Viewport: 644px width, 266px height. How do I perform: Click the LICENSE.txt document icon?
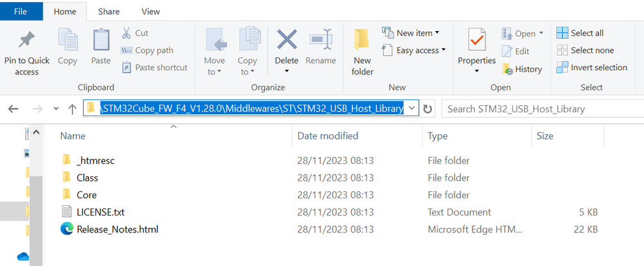click(x=66, y=212)
